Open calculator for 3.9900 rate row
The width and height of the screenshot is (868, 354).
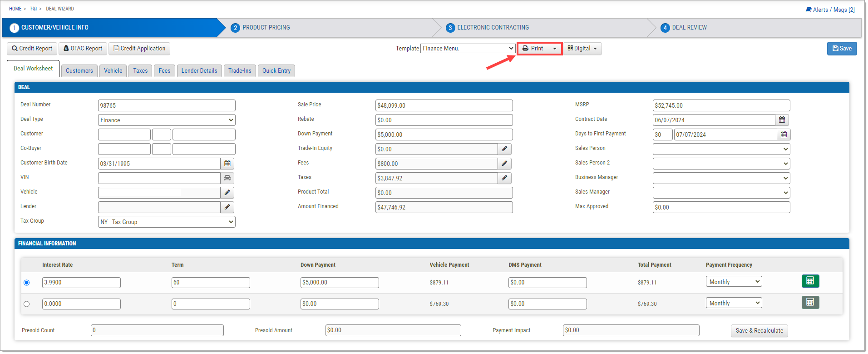point(810,281)
